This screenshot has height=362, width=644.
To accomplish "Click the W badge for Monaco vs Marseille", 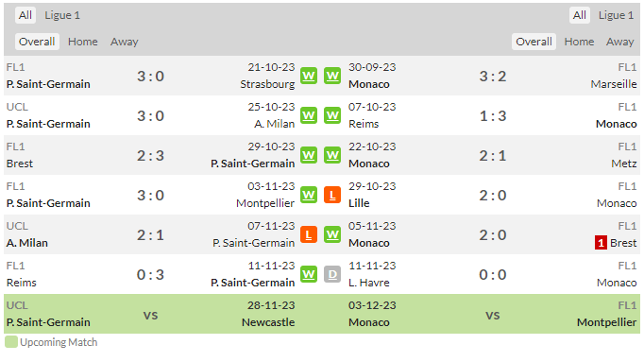I will 332,76.
